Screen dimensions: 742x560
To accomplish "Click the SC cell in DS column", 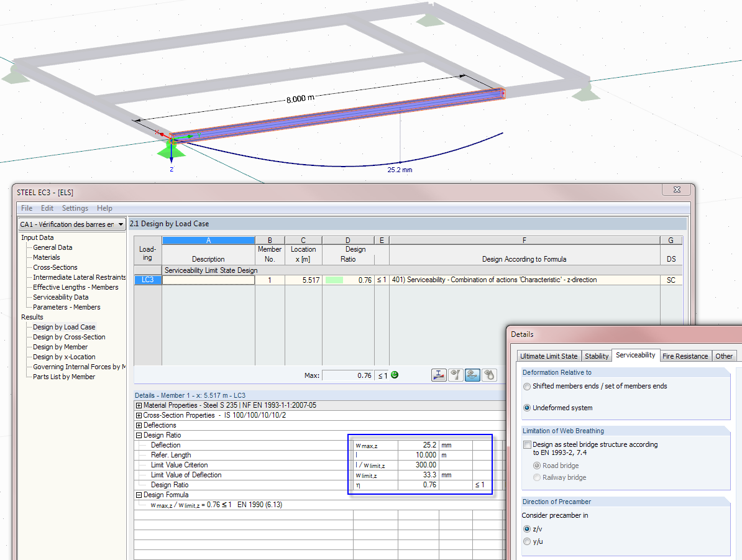I will 671,280.
